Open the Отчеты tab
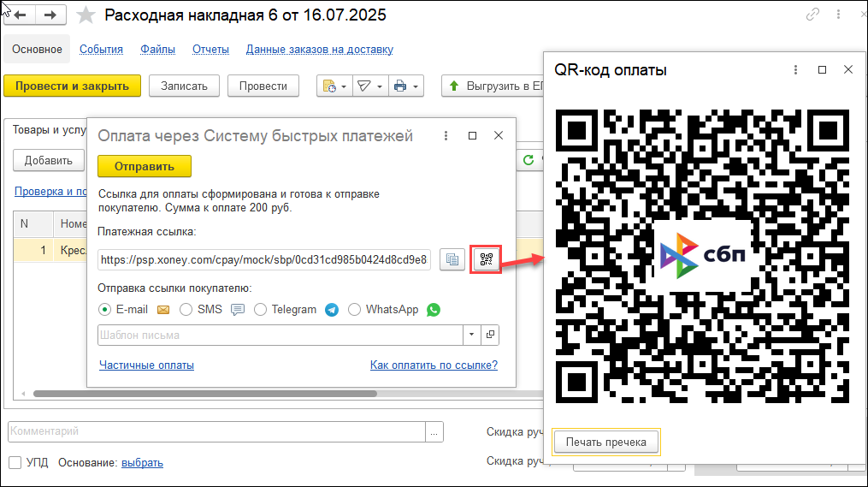The width and height of the screenshot is (868, 487). (211, 50)
